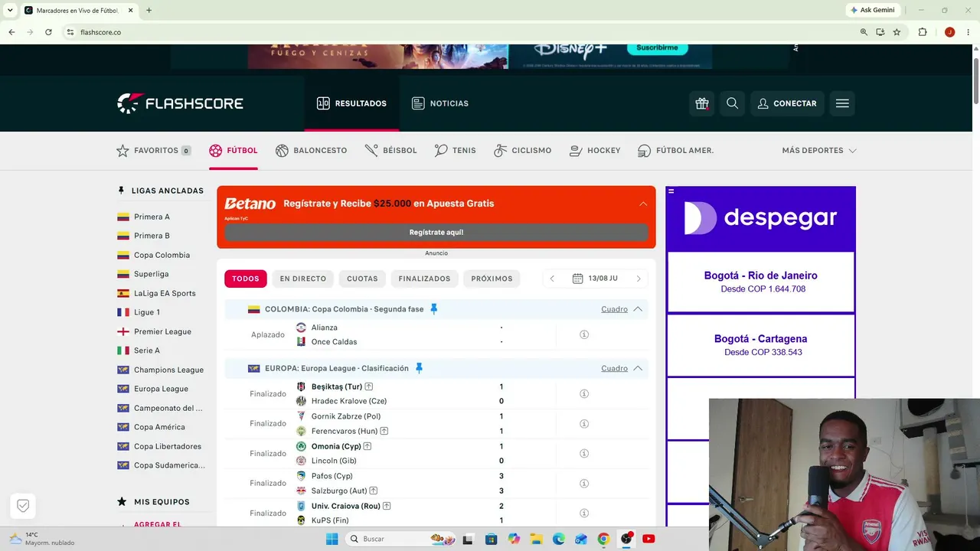Image resolution: width=980 pixels, height=551 pixels.
Task: Open the Flashscore search magnifier
Action: (732, 103)
